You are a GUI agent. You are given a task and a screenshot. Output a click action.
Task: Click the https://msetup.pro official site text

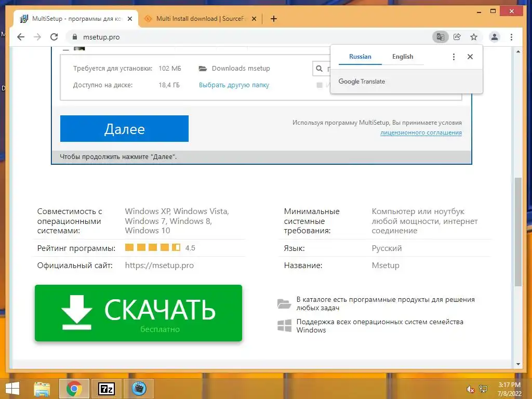[x=159, y=265]
